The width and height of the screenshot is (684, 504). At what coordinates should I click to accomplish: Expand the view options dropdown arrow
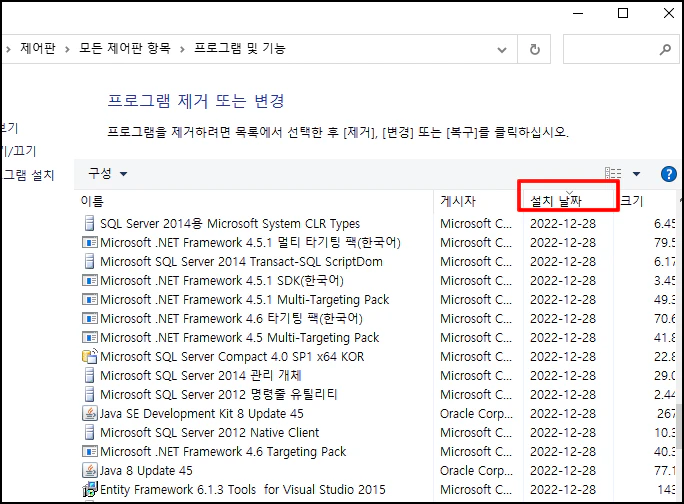coord(636,174)
